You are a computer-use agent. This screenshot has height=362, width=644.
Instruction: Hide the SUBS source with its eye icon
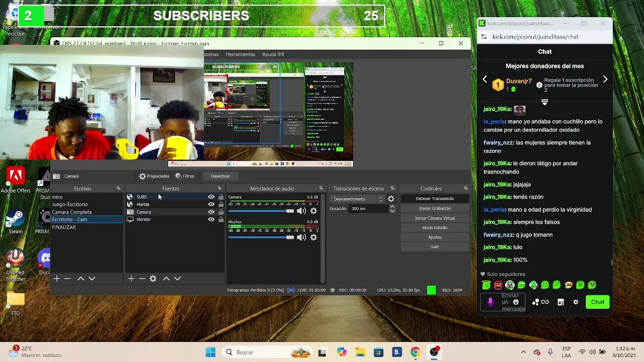(211, 197)
